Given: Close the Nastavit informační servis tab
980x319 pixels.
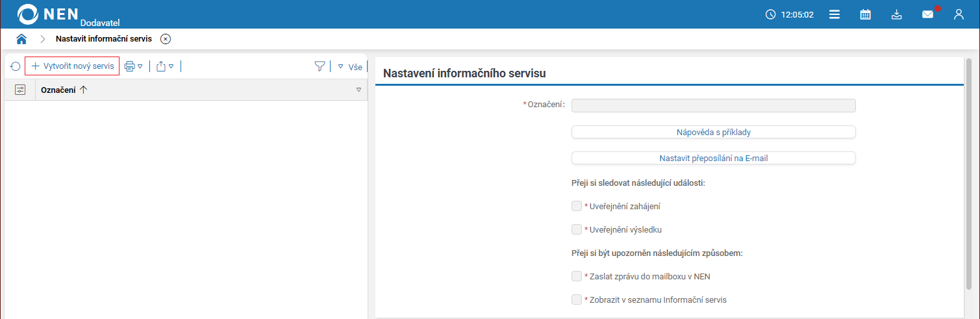Looking at the screenshot, I should pos(166,39).
